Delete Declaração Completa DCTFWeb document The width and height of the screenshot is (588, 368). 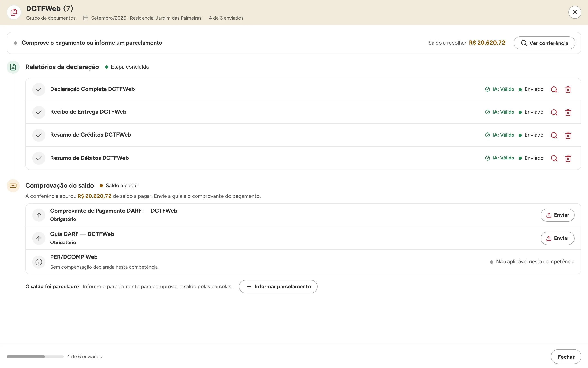click(568, 89)
